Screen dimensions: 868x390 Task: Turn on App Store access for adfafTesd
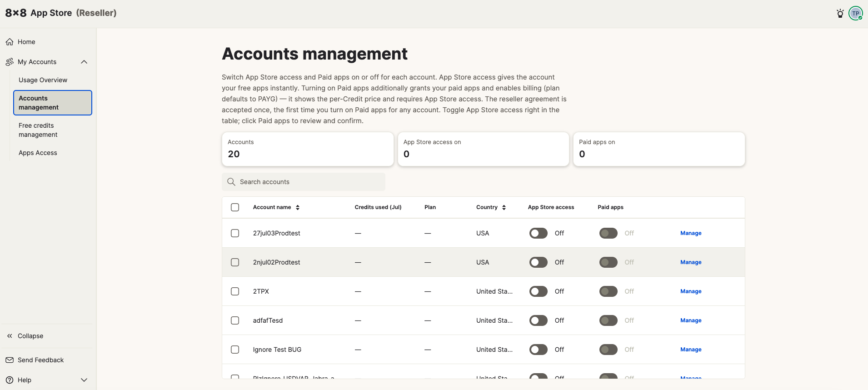click(539, 320)
